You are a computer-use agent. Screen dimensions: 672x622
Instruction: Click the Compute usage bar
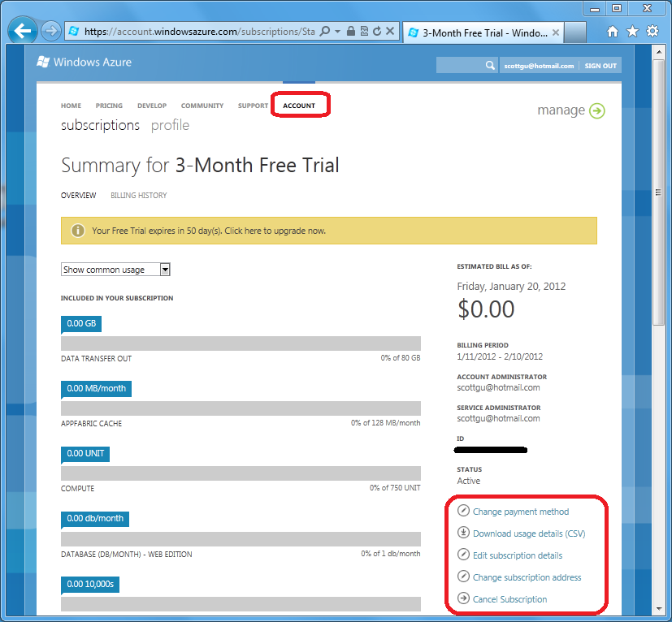(241, 473)
